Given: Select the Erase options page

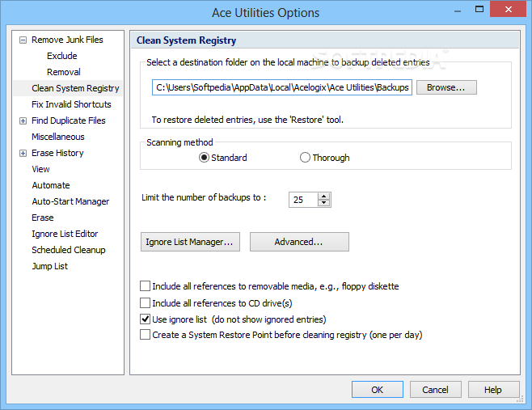Looking at the screenshot, I should point(43,218).
